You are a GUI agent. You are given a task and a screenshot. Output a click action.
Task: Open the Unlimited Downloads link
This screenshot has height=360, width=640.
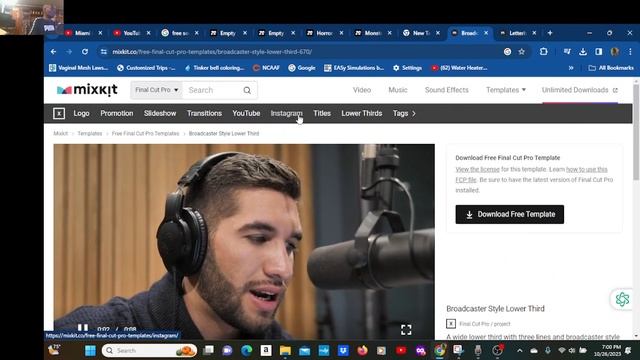580,90
